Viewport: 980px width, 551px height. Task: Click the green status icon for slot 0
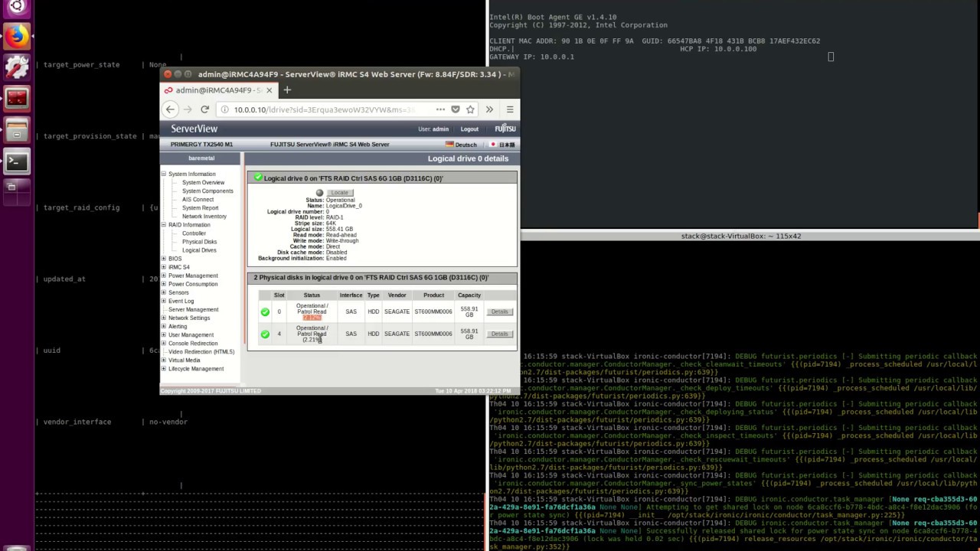click(265, 311)
